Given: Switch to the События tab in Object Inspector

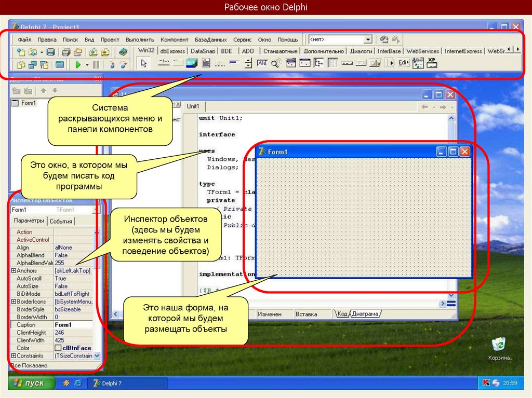Looking at the screenshot, I should 61,222.
